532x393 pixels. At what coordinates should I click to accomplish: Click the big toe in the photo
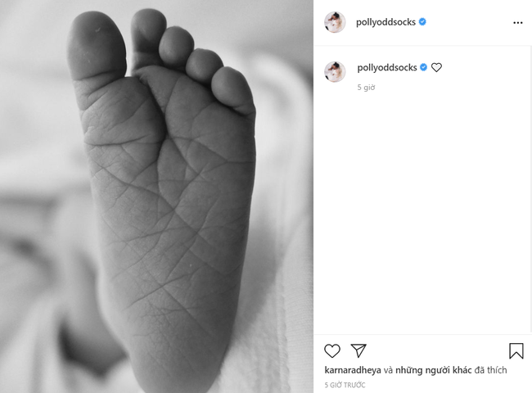(97, 46)
